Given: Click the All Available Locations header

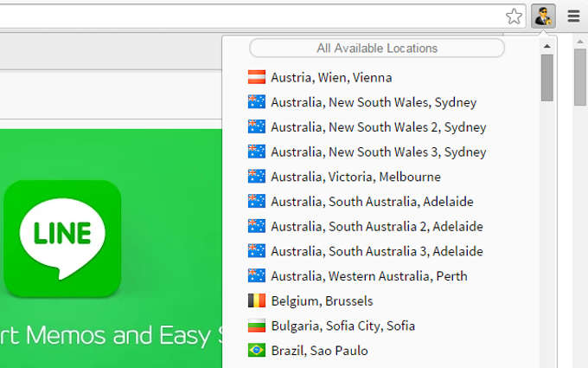Looking at the screenshot, I should [377, 48].
